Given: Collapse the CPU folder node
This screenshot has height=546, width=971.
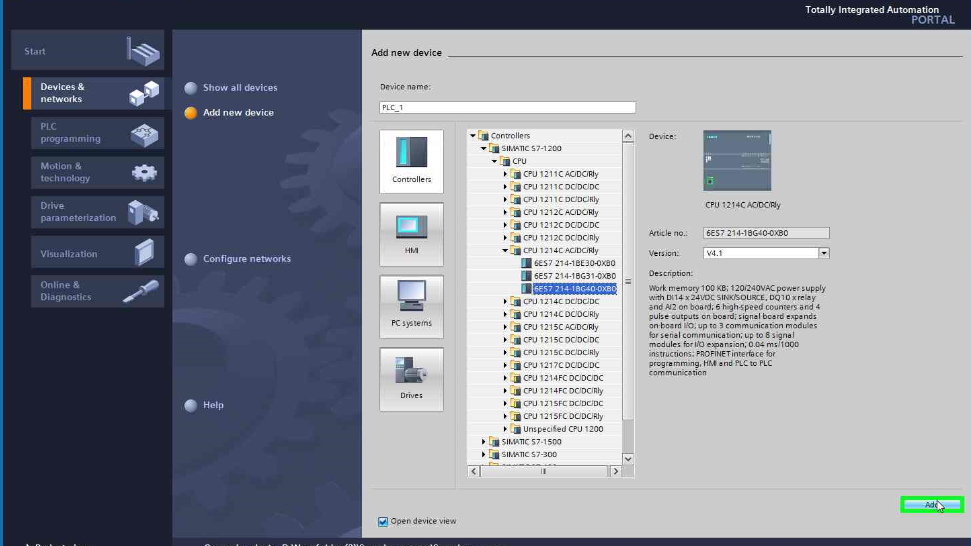Looking at the screenshot, I should [495, 161].
